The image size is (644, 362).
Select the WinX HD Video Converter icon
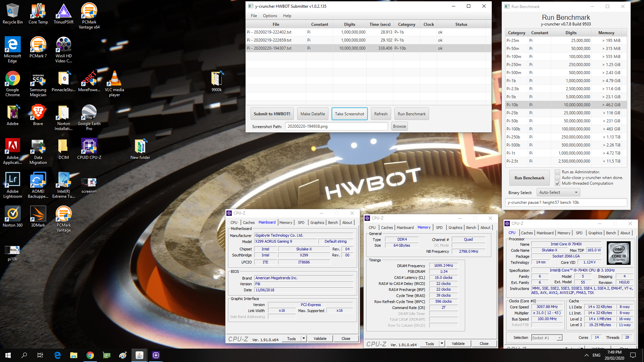[x=64, y=49]
